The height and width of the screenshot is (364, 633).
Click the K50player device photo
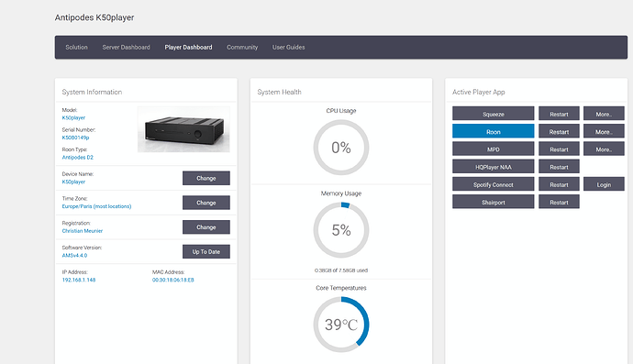(x=183, y=129)
